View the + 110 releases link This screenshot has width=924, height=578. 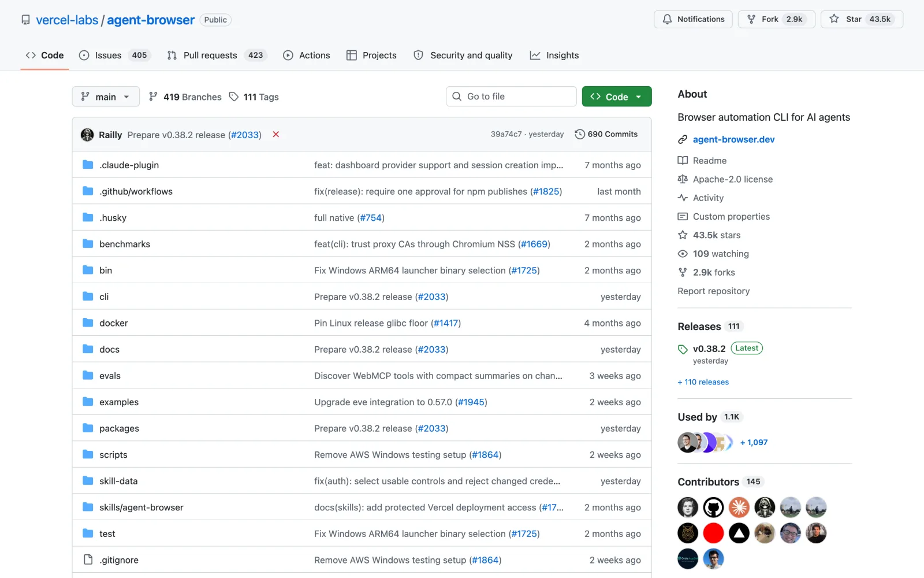click(x=703, y=382)
